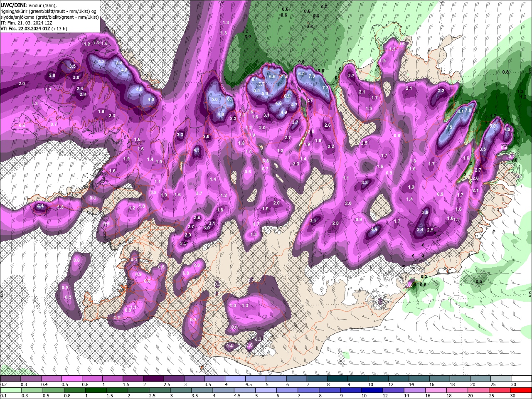Pick the deep navy blue swatch at 10 in the rain legend

pos(372,390)
